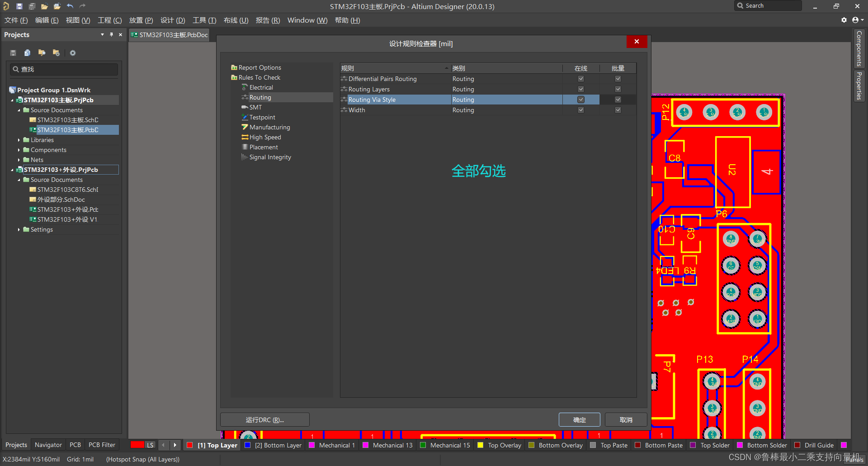Click the 运行DRC (R)... button
This screenshot has width=868, height=466.
pos(265,420)
